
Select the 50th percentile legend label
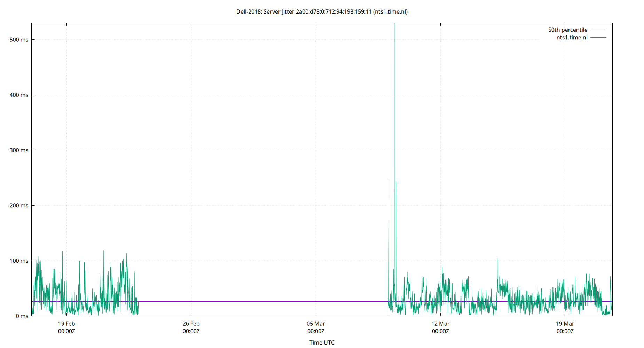click(567, 30)
